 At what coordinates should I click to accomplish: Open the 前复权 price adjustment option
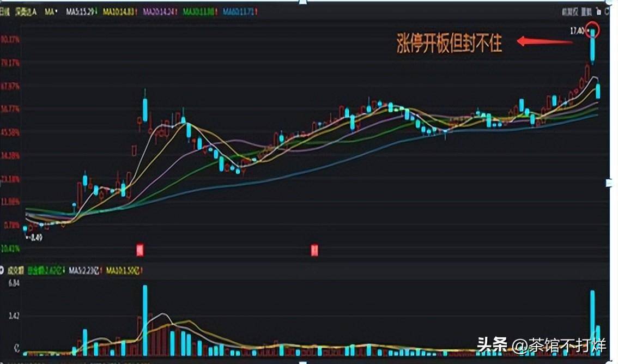pos(569,12)
